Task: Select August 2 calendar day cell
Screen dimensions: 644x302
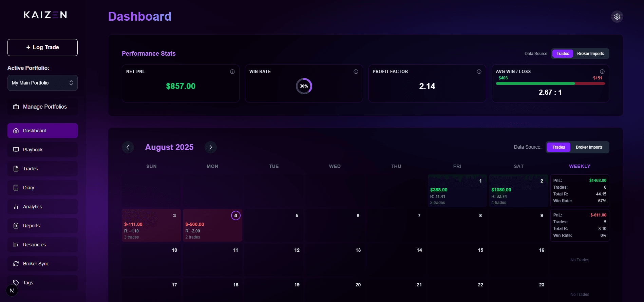Action: click(518, 191)
